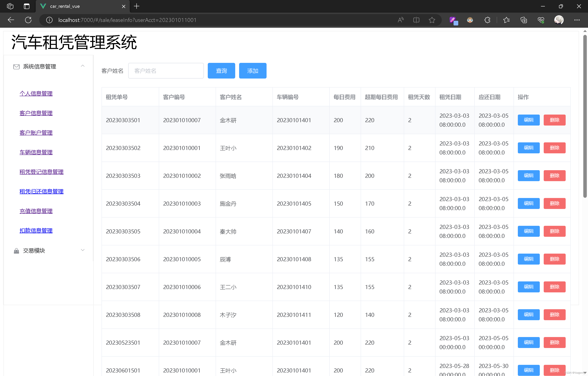Click the site information icon in address bar
The image size is (588, 376).
tap(49, 20)
